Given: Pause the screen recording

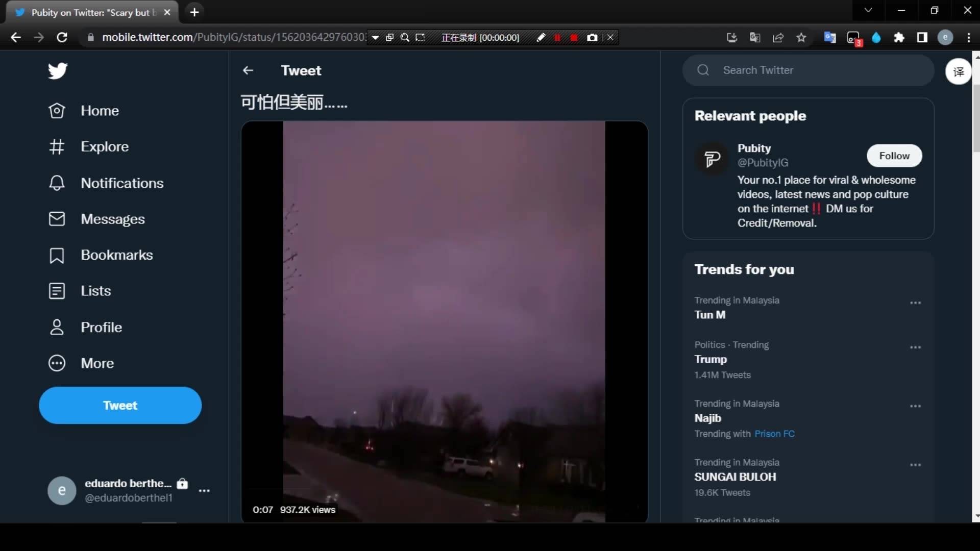Looking at the screenshot, I should click(x=557, y=37).
